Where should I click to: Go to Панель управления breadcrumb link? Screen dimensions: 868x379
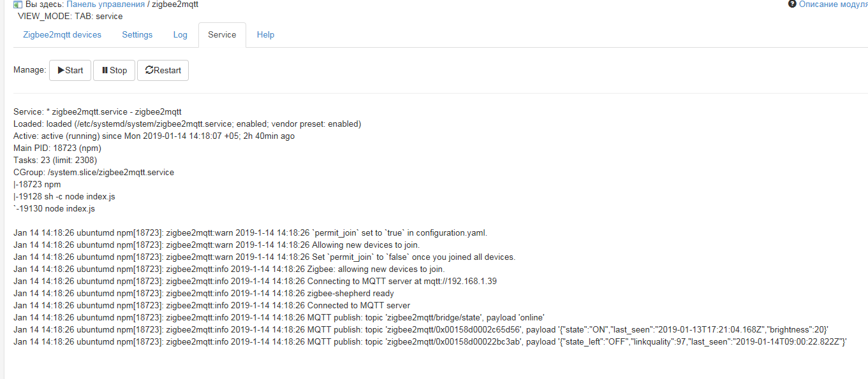click(x=105, y=4)
